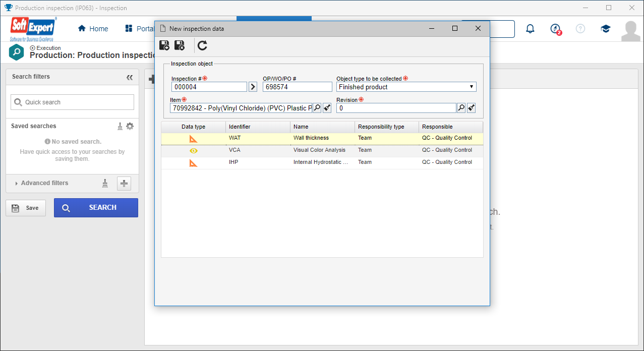644x351 pixels.
Task: Click the IHP identifier cell
Action: tap(233, 162)
